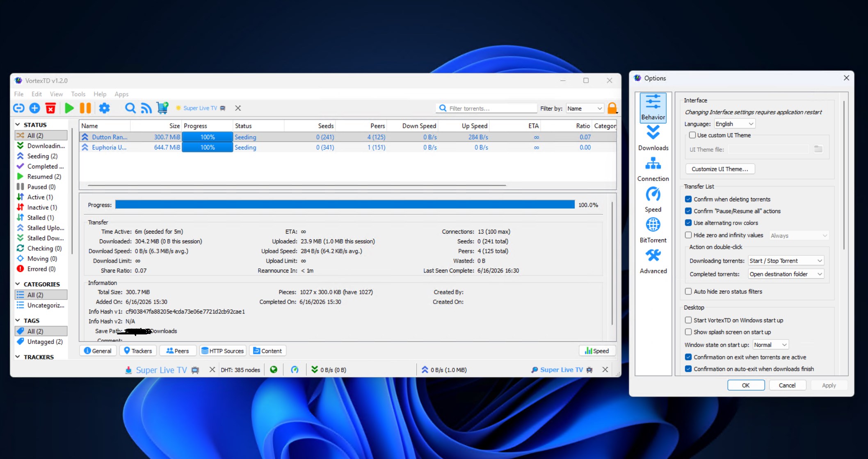Select Downloads section in Options
The height and width of the screenshot is (459, 868).
[653, 138]
